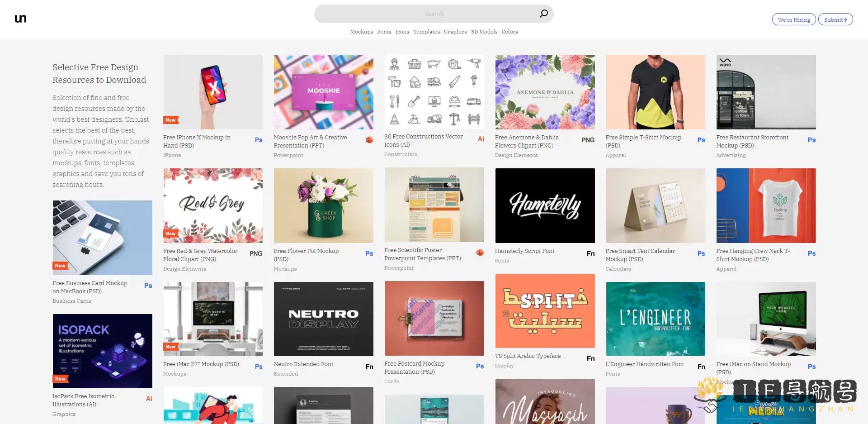868x424 pixels.
Task: Click Fn icon beside Hamsterly Script Font
Action: click(x=590, y=254)
